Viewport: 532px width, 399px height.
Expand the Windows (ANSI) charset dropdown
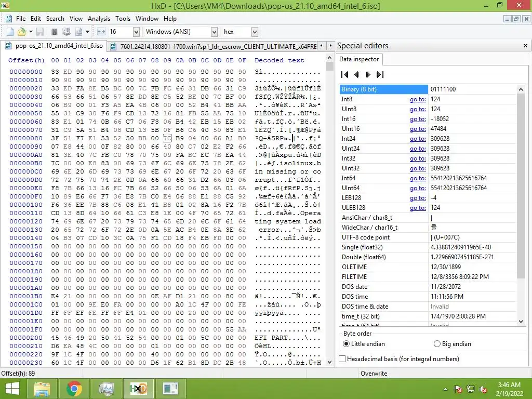(214, 32)
